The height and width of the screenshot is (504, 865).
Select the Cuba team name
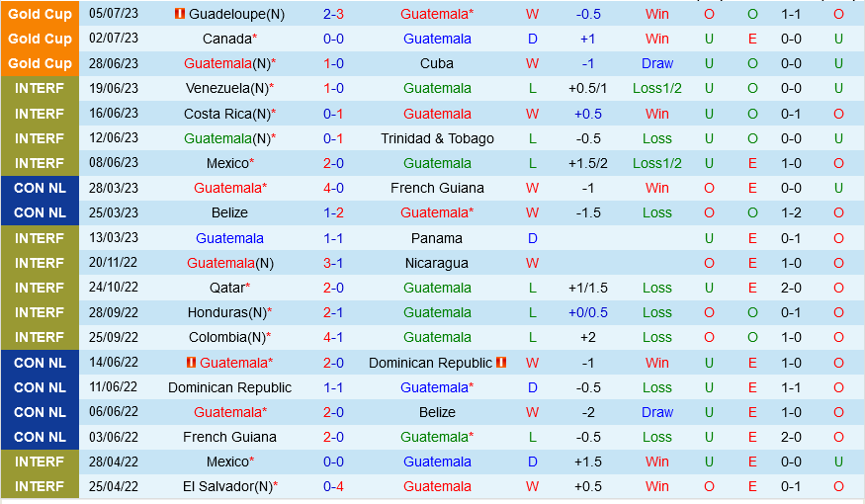click(x=437, y=63)
